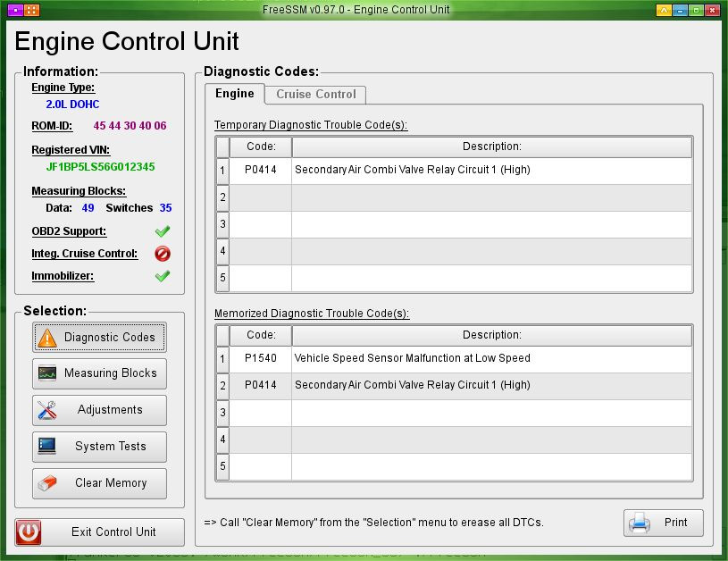Viewport: 728px width, 561px height.
Task: Switch to the Engine tab
Action: [x=235, y=94]
